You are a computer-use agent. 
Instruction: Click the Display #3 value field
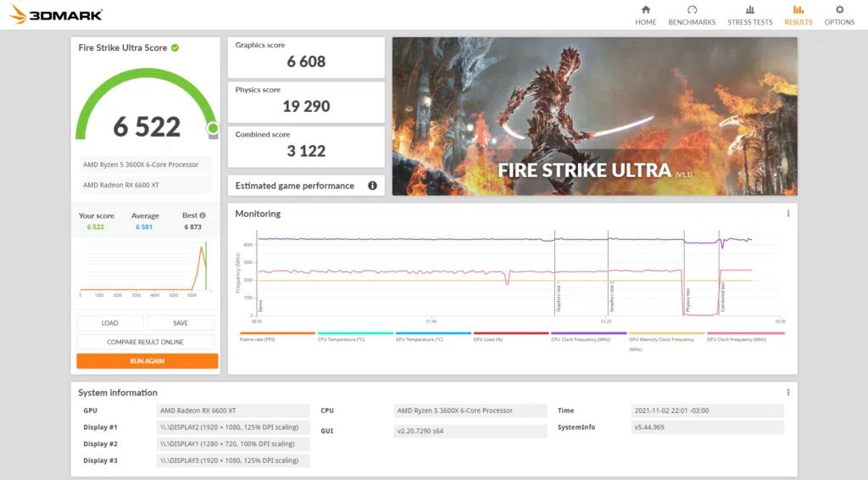[232, 460]
